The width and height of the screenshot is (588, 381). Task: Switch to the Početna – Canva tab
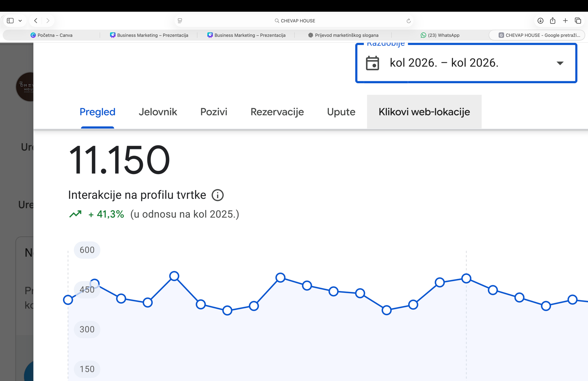click(52, 35)
